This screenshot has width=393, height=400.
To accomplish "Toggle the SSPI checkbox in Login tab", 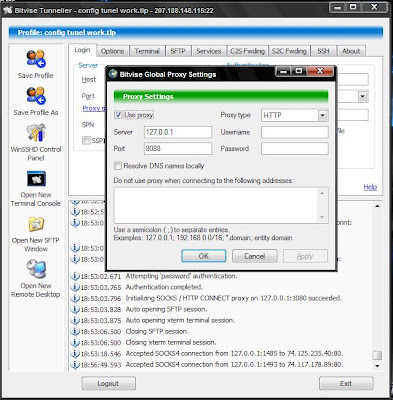I will [x=86, y=140].
